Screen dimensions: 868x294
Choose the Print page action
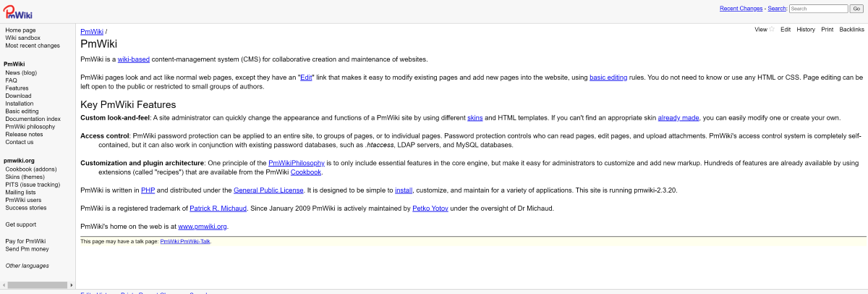[827, 30]
